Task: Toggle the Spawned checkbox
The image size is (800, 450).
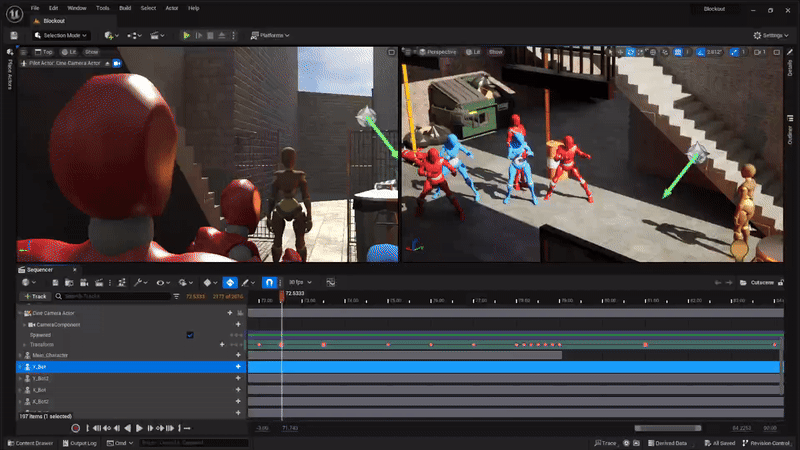Action: [x=190, y=335]
